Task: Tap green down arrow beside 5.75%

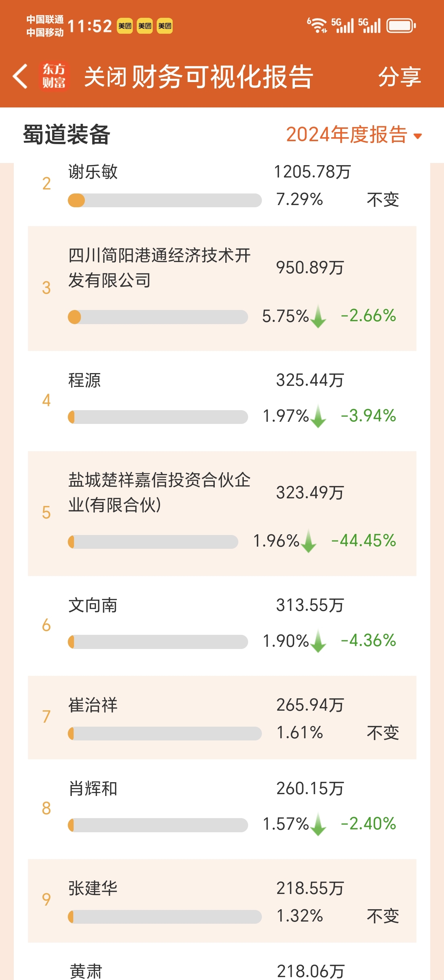Action: pos(318,317)
